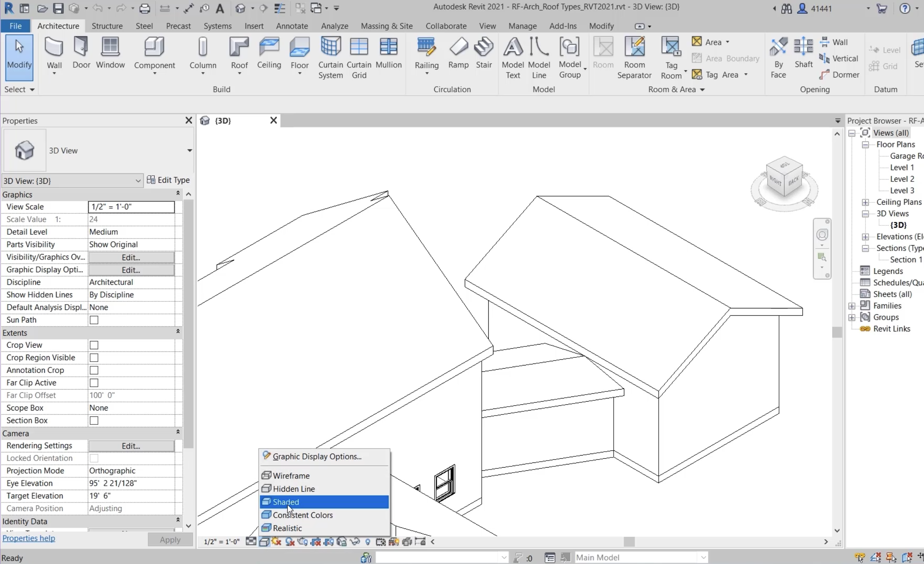This screenshot has height=564, width=924.
Task: Choose Wireframe visual style
Action: [x=324, y=476]
